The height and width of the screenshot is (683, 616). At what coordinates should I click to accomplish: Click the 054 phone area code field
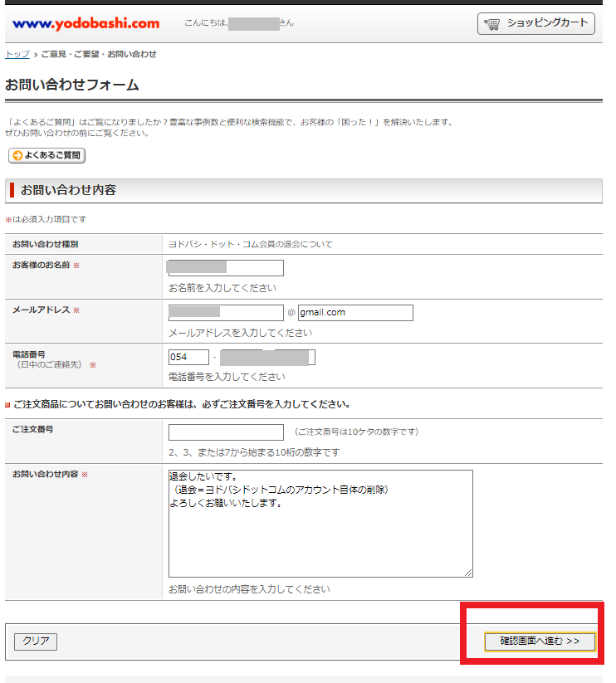point(188,357)
